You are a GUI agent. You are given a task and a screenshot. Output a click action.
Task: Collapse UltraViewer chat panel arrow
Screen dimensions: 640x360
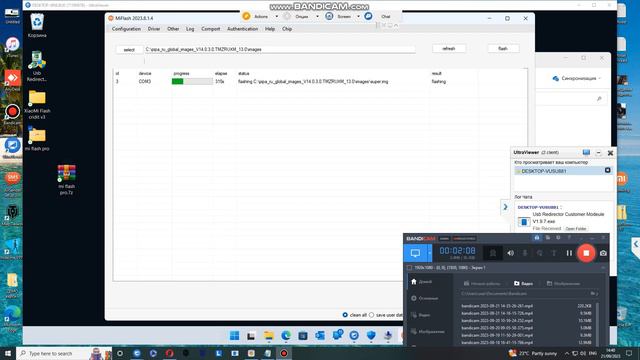(505, 207)
